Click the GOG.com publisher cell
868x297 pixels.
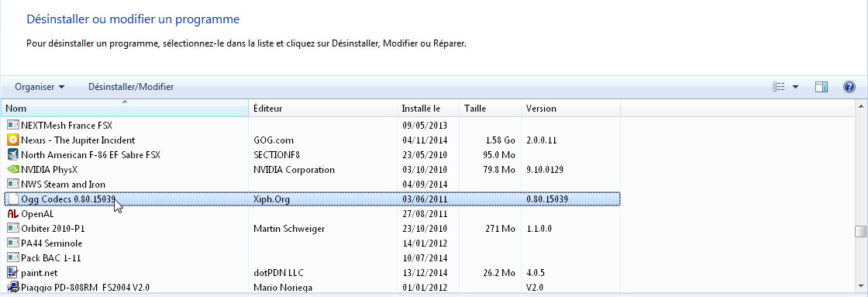[x=274, y=140]
